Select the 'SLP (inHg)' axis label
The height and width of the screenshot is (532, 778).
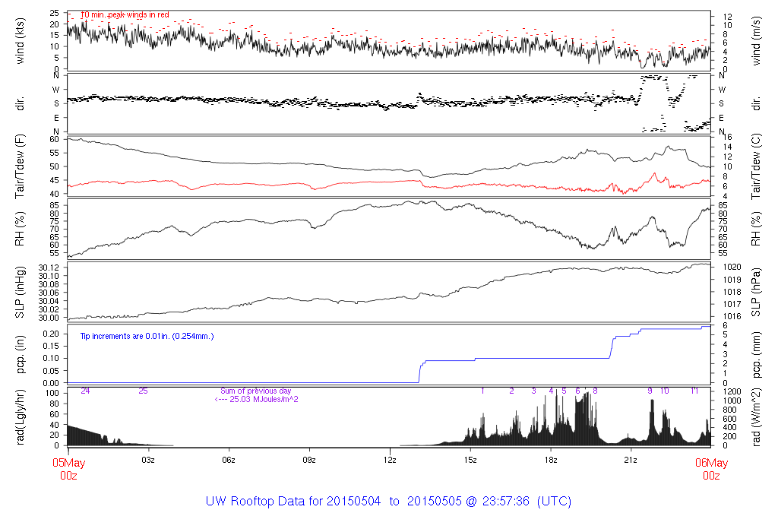point(20,293)
